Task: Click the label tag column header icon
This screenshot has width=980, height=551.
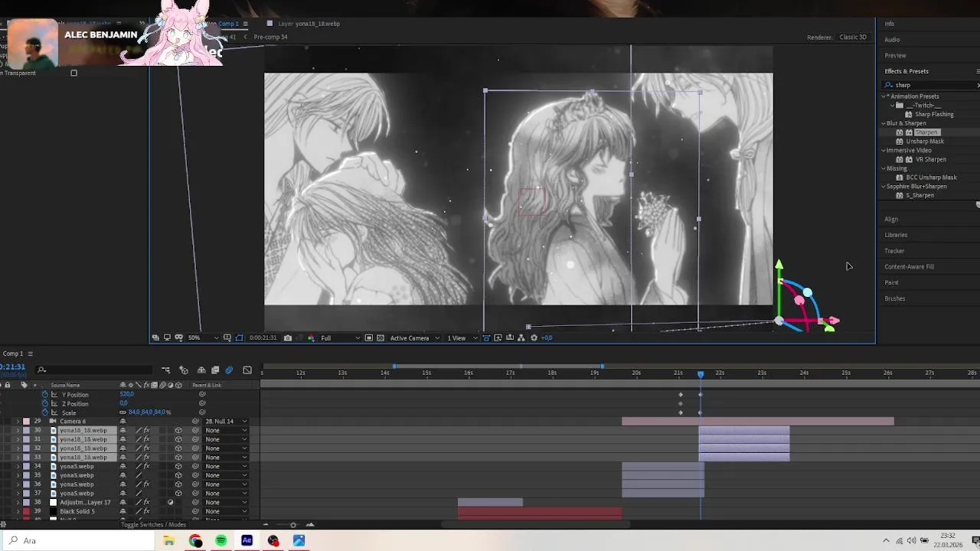Action: coord(24,385)
